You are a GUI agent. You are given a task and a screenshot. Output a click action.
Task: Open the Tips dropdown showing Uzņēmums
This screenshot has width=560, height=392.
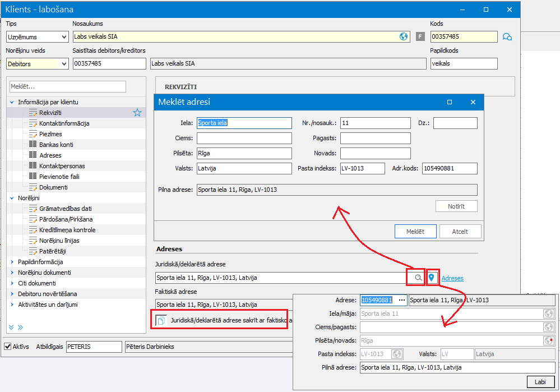pyautogui.click(x=37, y=37)
